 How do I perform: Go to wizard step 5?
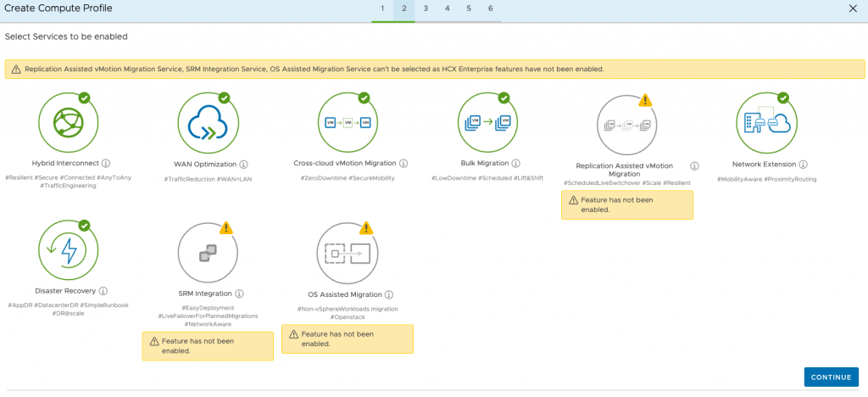(468, 8)
